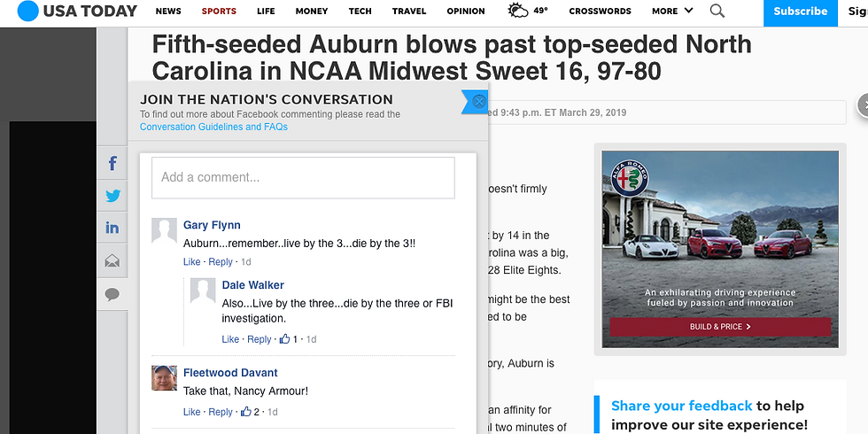Open the SPORTS section
The height and width of the screenshot is (434, 868).
pyautogui.click(x=219, y=11)
